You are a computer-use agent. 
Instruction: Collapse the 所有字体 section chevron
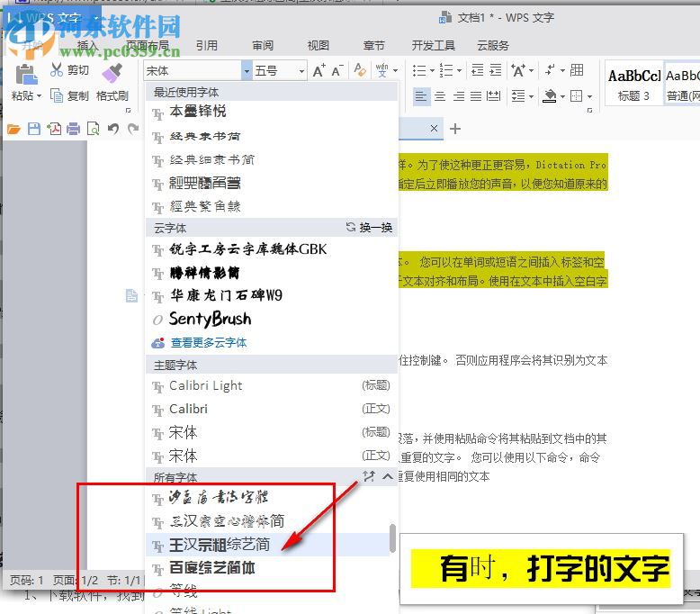point(388,476)
